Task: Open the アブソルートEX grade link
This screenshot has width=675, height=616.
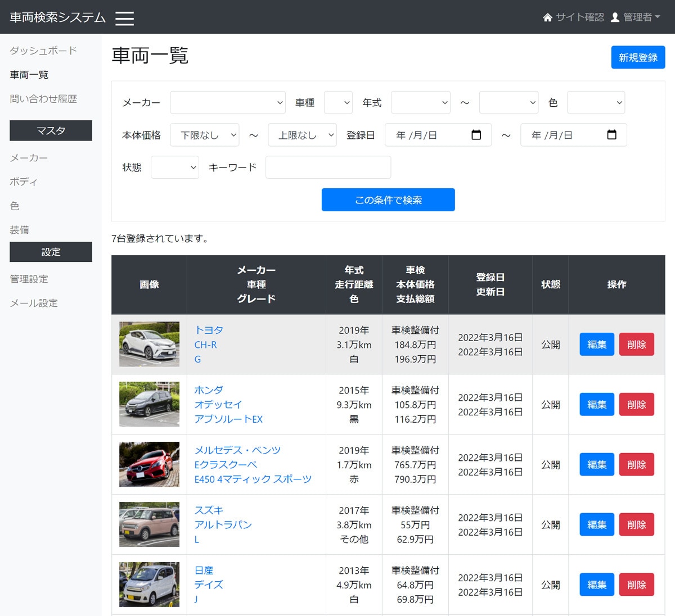Action: pyautogui.click(x=228, y=419)
